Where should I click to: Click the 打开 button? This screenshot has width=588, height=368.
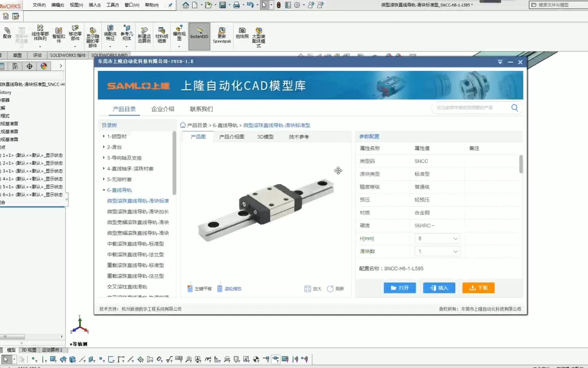400,288
